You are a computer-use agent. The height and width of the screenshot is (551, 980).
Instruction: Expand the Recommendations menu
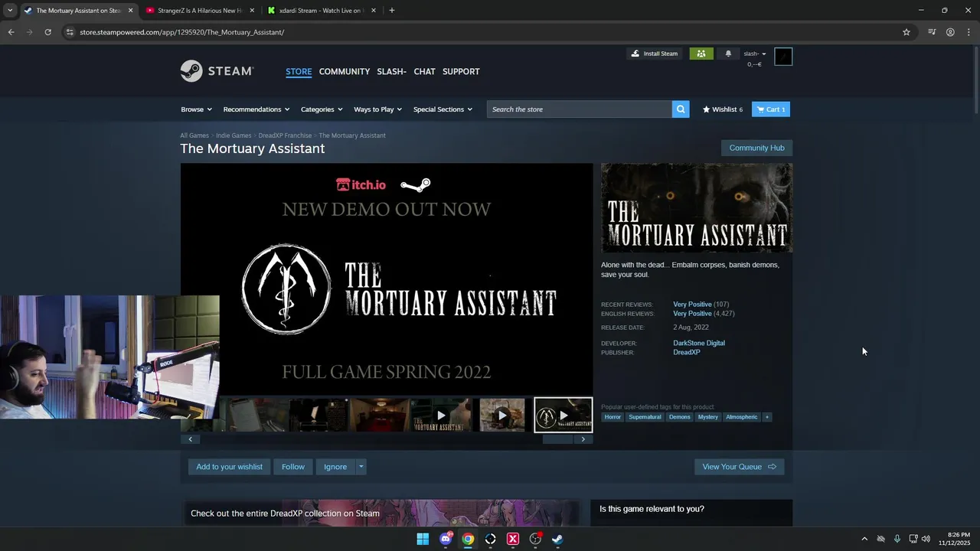[256, 109]
